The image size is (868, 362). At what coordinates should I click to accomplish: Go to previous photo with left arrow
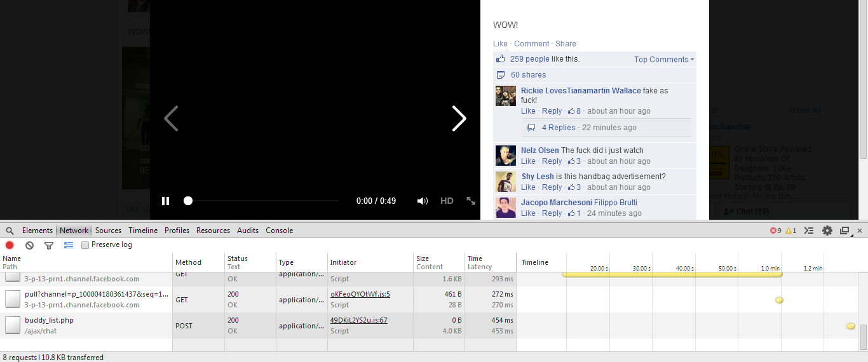click(171, 118)
